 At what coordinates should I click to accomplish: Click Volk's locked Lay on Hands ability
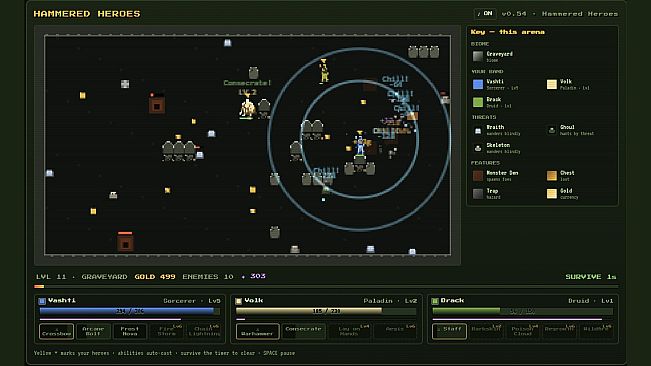coord(350,331)
